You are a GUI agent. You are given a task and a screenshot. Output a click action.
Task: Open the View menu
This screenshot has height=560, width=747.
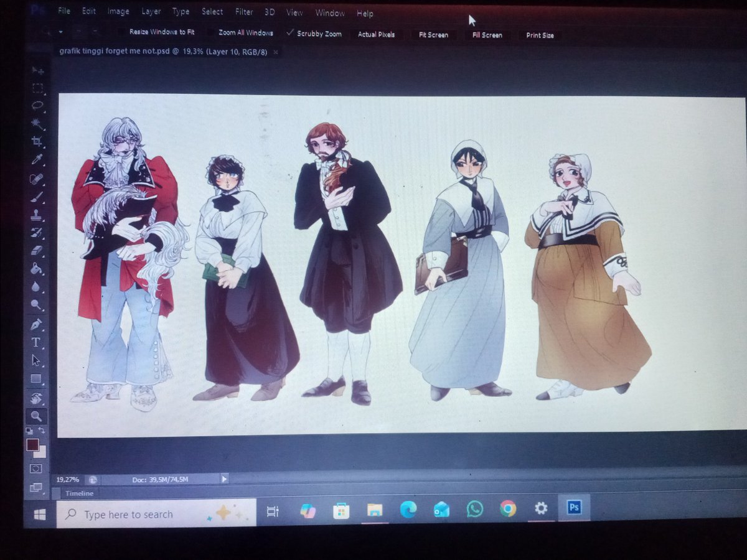pos(295,12)
